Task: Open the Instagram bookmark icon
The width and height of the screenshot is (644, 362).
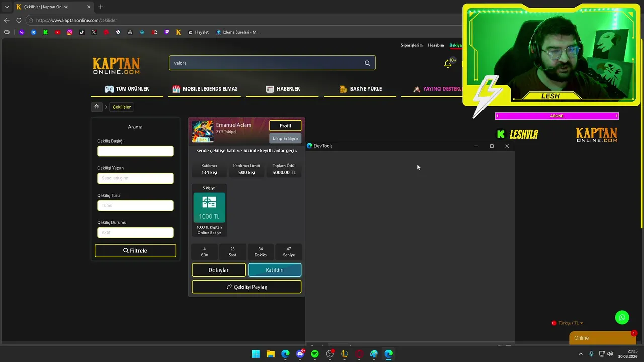Action: [x=69, y=32]
